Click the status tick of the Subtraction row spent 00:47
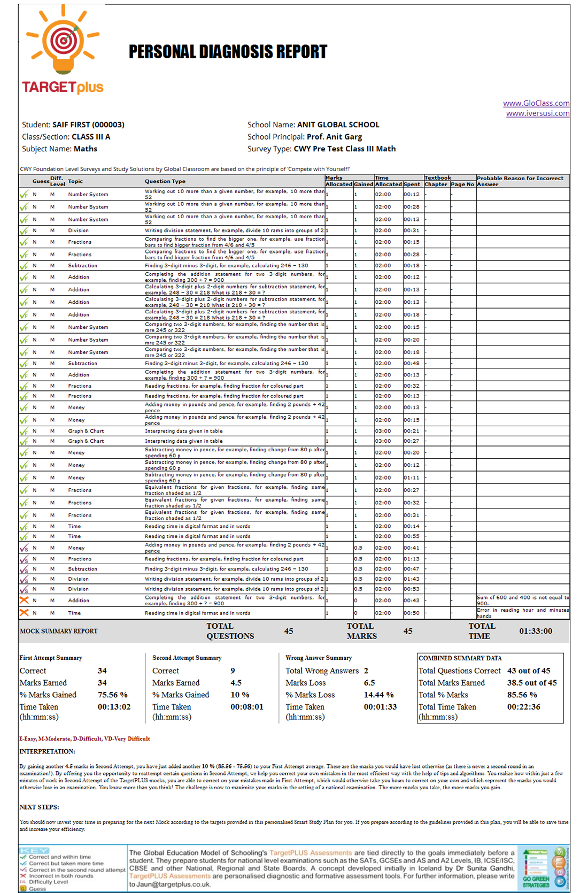This screenshot has height=893, width=588. [24, 569]
